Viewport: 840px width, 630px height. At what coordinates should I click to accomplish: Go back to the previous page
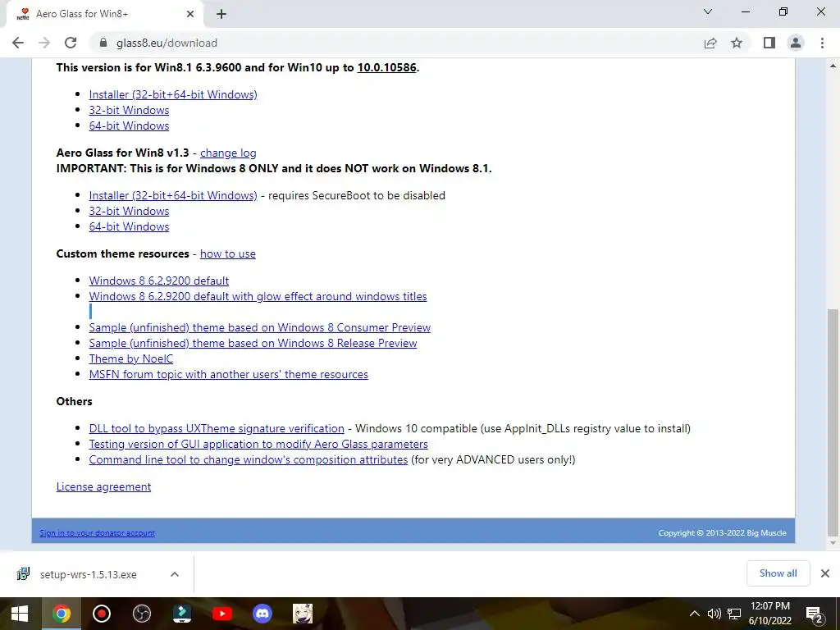(x=18, y=43)
